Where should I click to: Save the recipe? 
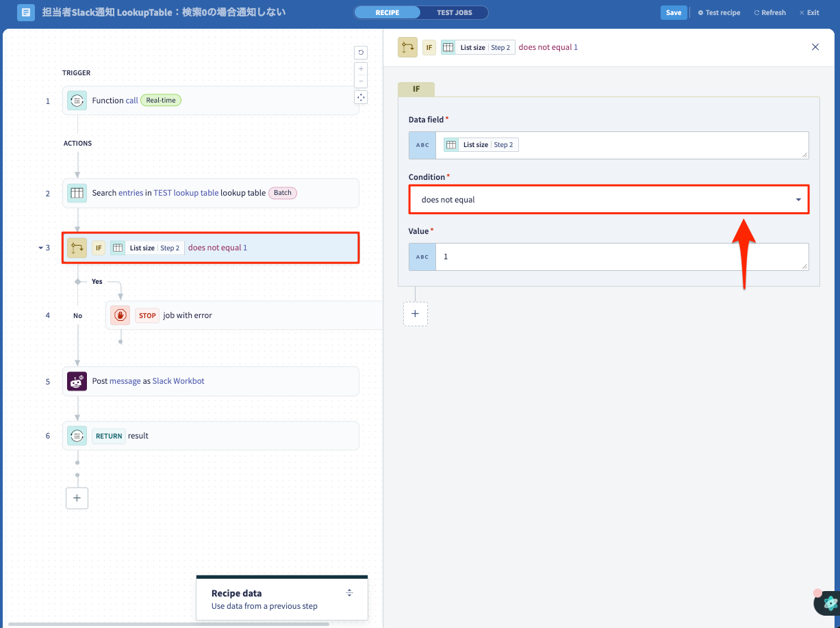674,12
